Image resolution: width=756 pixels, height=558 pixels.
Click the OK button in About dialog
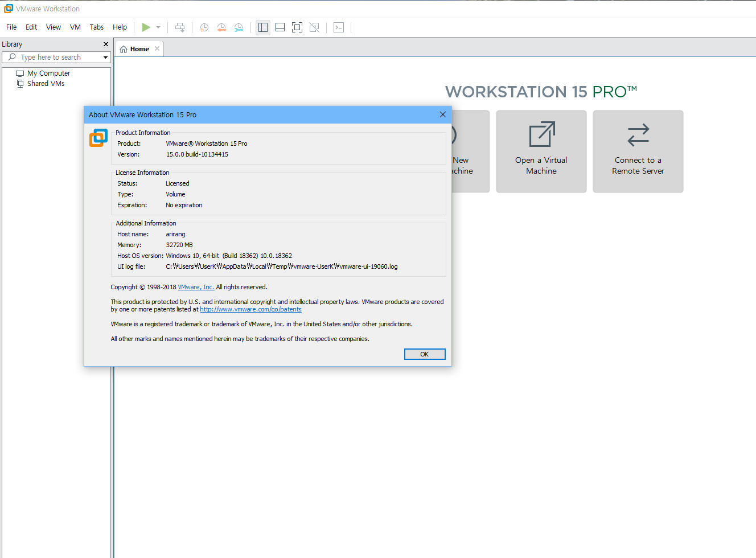coord(425,354)
